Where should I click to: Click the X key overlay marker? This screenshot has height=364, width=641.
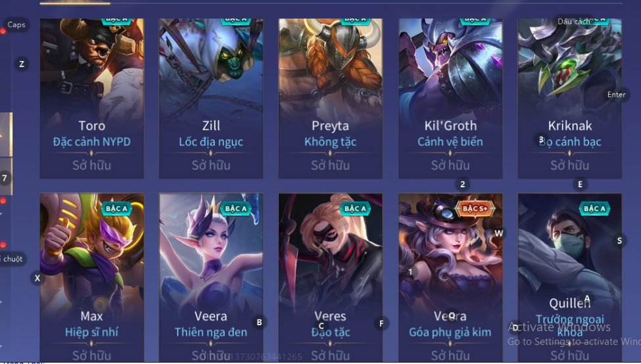pyautogui.click(x=37, y=278)
